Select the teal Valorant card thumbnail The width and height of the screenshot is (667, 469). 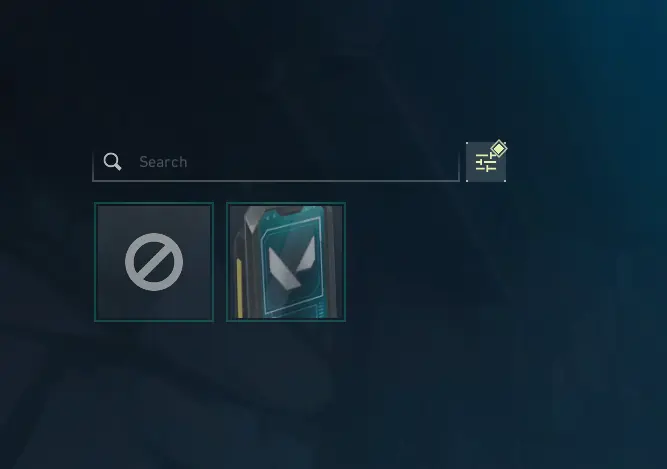286,262
